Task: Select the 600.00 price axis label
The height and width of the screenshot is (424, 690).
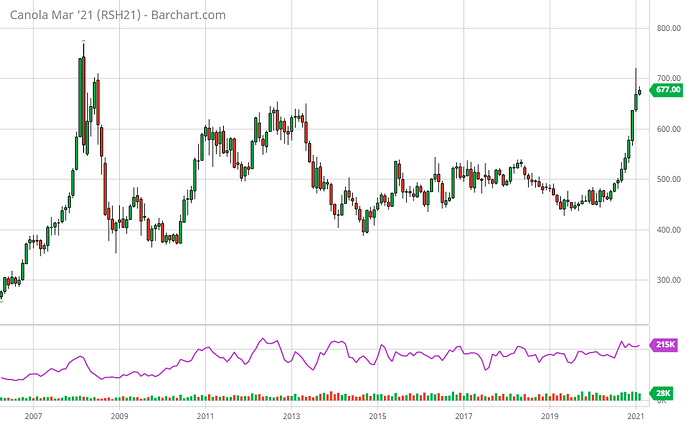Action: coord(668,129)
